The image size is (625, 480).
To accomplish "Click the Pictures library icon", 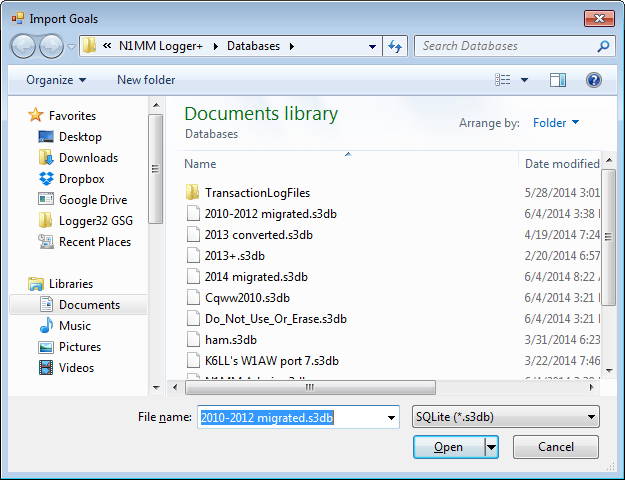I will 46,347.
